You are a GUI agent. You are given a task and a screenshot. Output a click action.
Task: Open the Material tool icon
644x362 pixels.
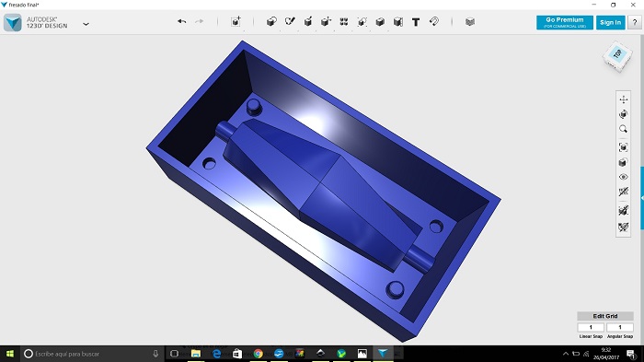pyautogui.click(x=470, y=22)
